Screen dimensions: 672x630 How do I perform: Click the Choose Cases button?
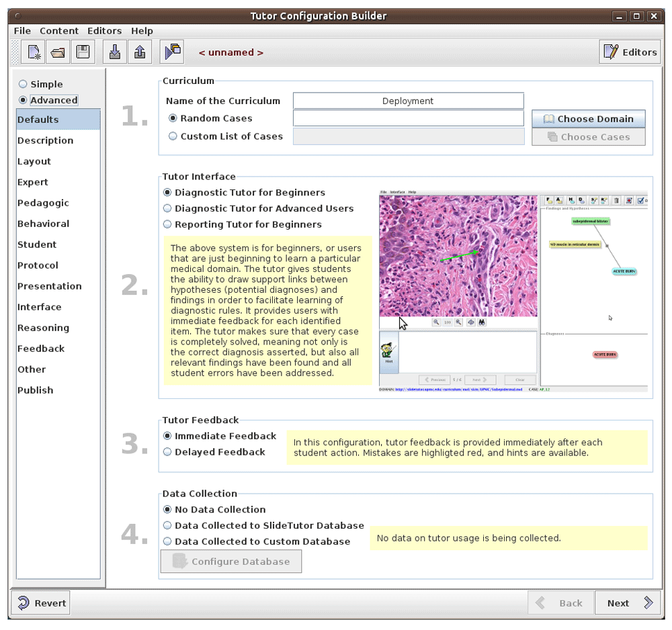point(589,136)
